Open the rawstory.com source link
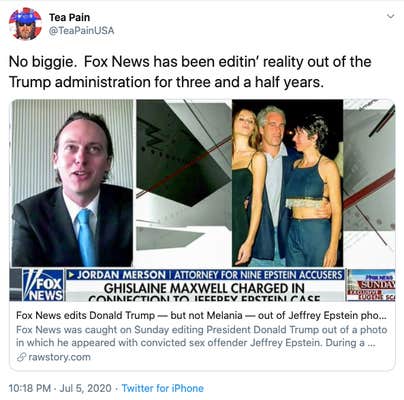The image size is (404, 400). 59,357
